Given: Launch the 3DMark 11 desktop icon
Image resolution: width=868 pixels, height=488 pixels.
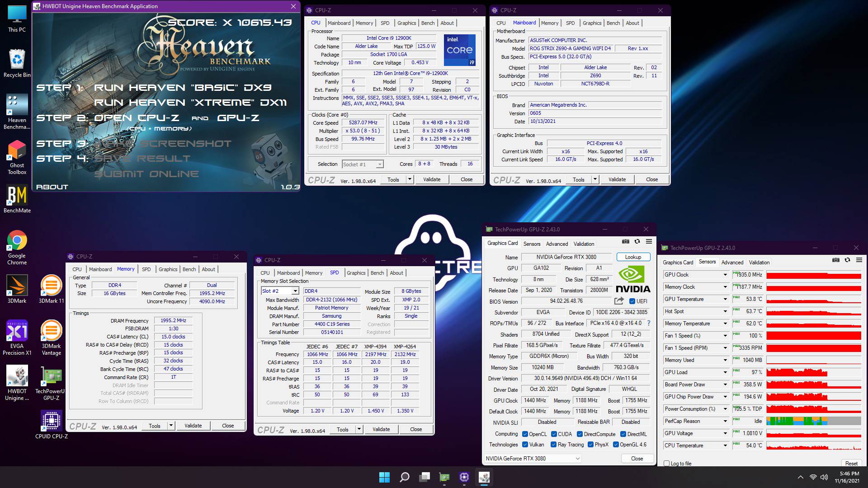Looking at the screenshot, I should tap(51, 289).
